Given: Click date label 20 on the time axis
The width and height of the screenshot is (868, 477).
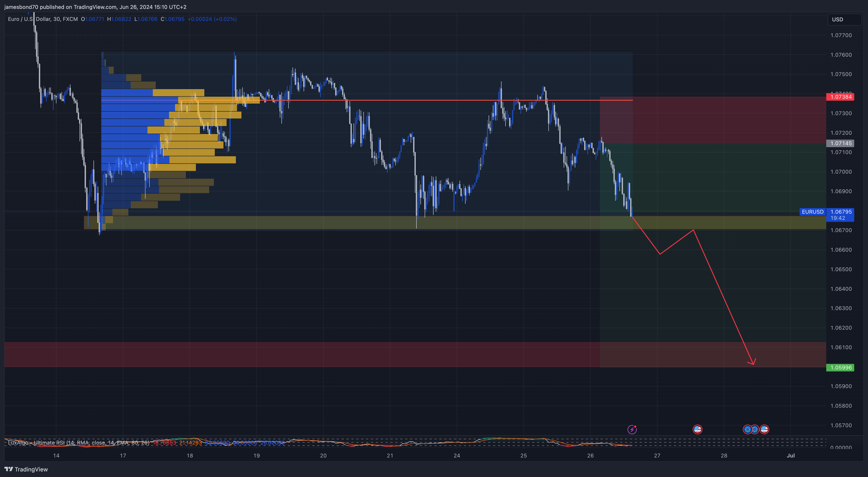Looking at the screenshot, I should click(323, 455).
